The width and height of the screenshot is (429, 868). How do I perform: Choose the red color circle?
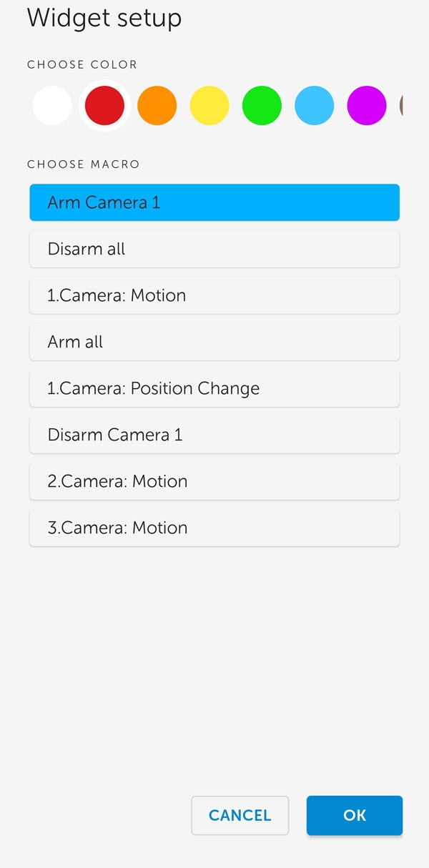click(x=104, y=106)
